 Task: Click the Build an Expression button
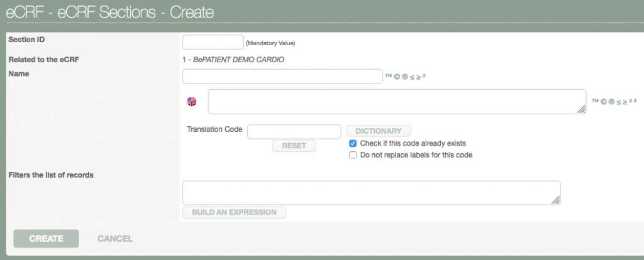234,212
